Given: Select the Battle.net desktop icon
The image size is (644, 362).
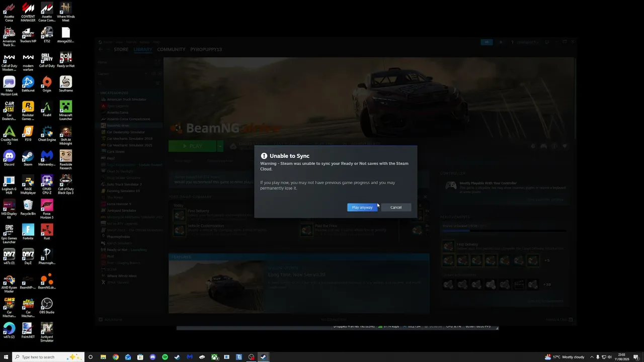Looking at the screenshot, I should [x=28, y=84].
